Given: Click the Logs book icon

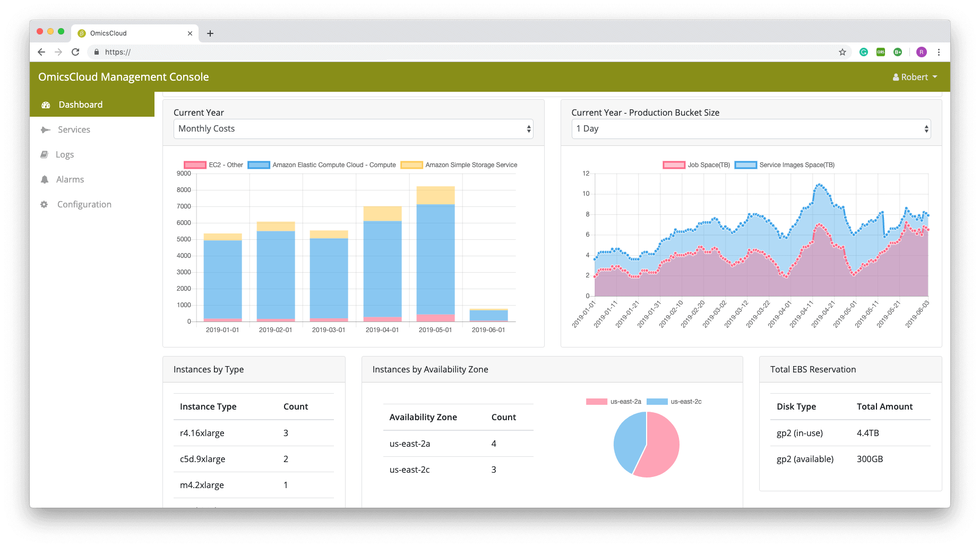Looking at the screenshot, I should [45, 154].
